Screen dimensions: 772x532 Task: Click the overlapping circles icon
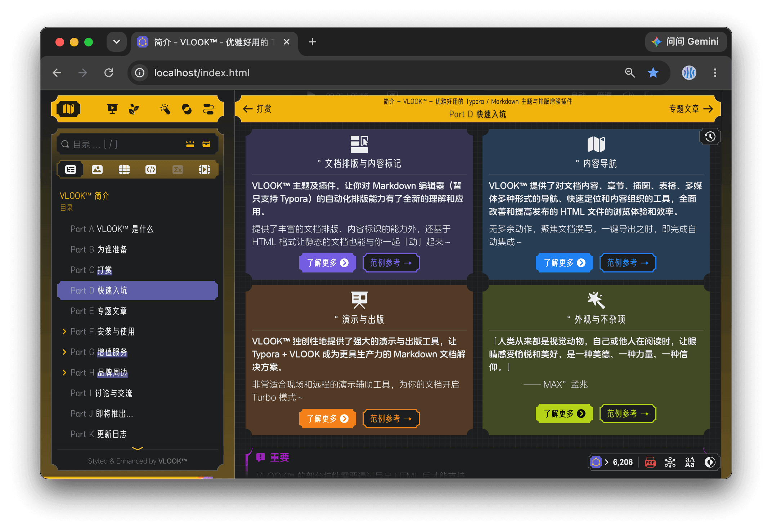(x=187, y=109)
